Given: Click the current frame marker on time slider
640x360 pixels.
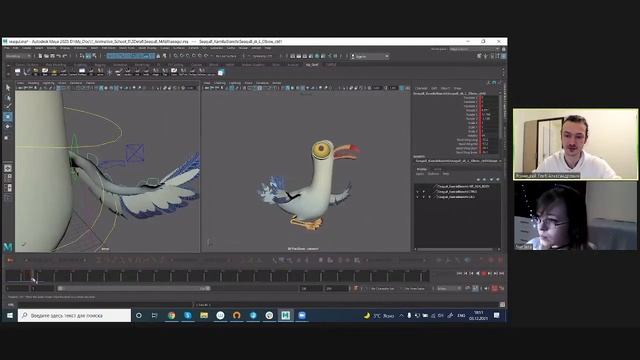Looking at the screenshot, I should (x=33, y=276).
